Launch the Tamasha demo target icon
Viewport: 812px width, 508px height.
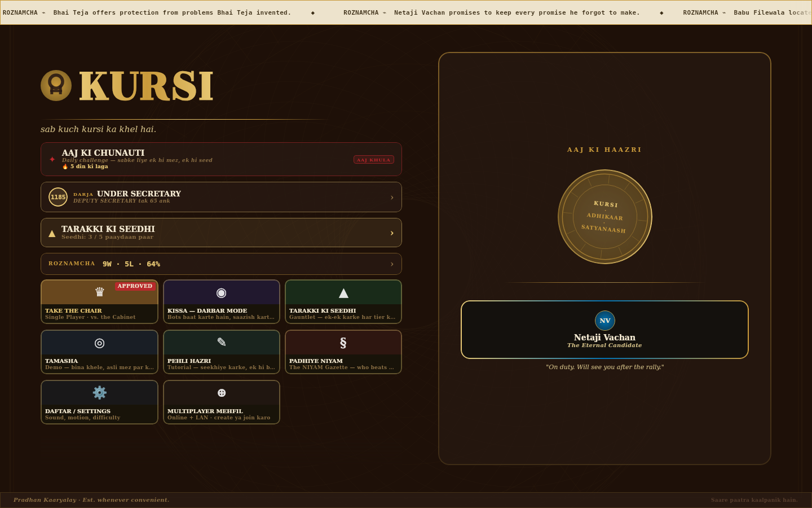[x=99, y=343]
